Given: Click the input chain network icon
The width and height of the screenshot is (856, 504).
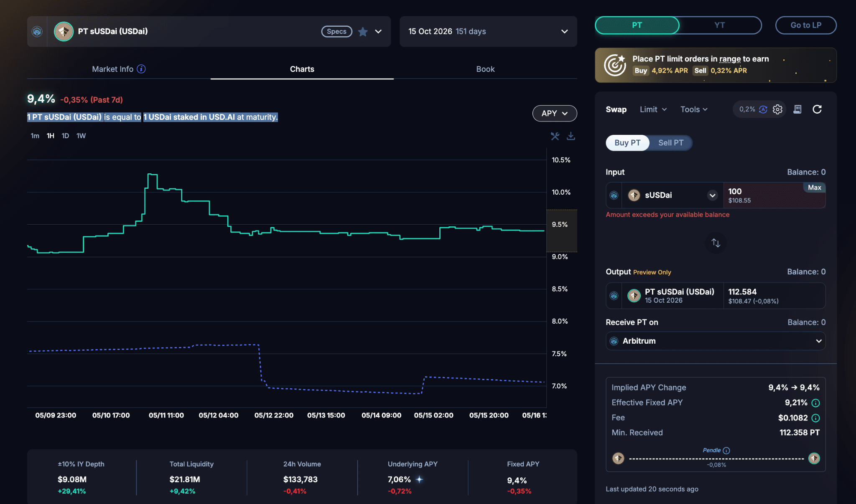Looking at the screenshot, I should pos(614,195).
